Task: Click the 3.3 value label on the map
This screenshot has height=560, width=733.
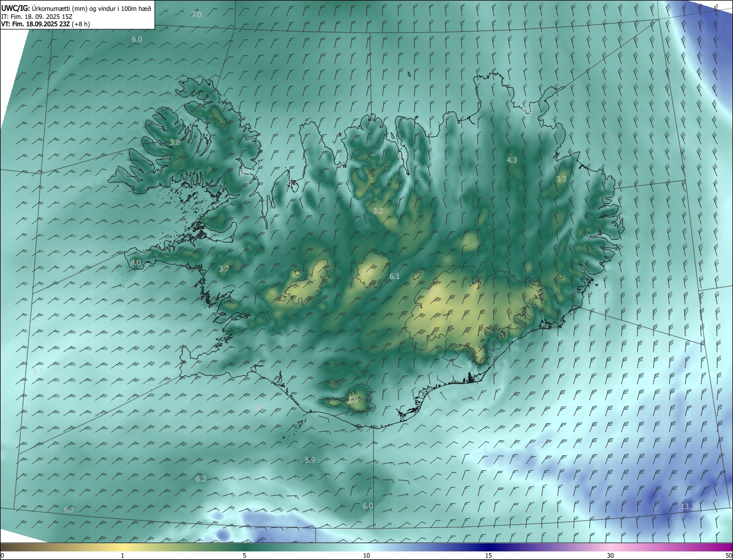Action: click(x=561, y=179)
